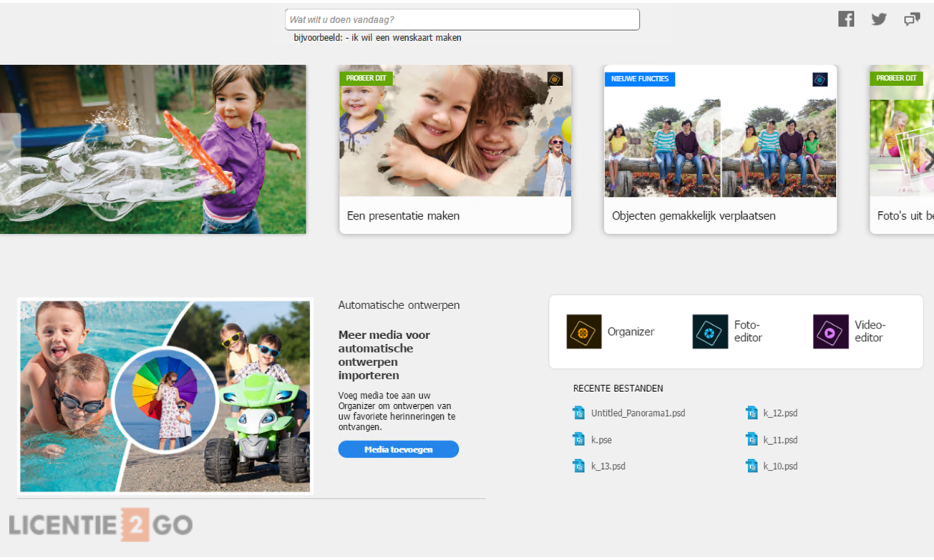Open recent file k_10.psd
The height and width of the screenshot is (560, 934).
(x=780, y=466)
